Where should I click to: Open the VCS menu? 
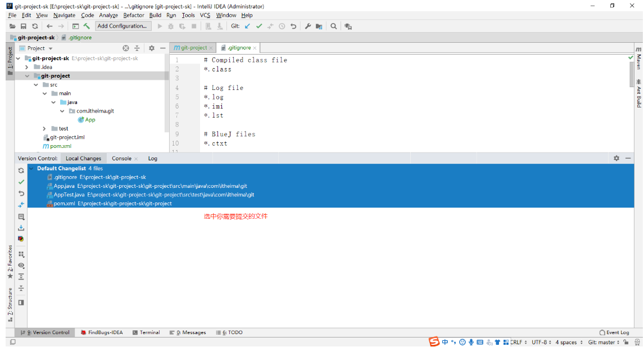coord(205,15)
